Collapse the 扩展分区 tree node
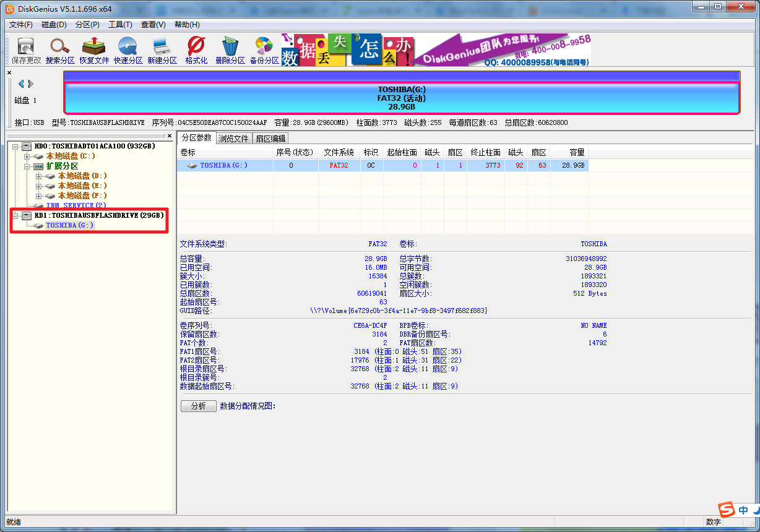Viewport: 760px width, 532px height. [27, 166]
